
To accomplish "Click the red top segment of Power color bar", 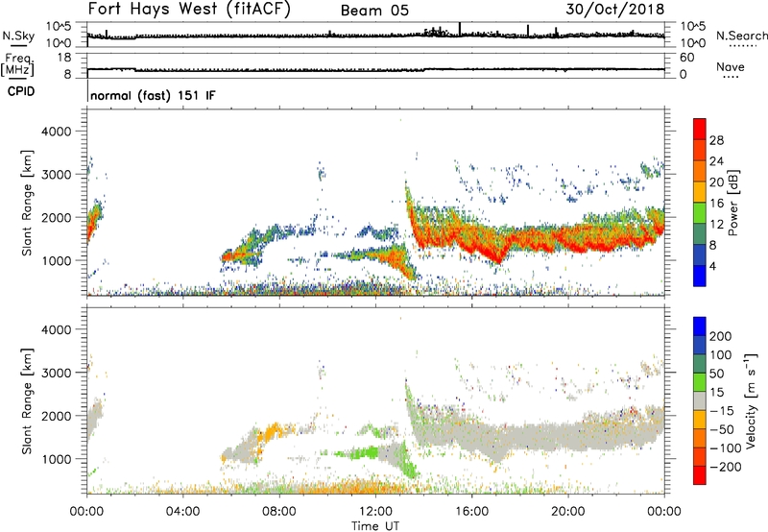I will pyautogui.click(x=700, y=129).
